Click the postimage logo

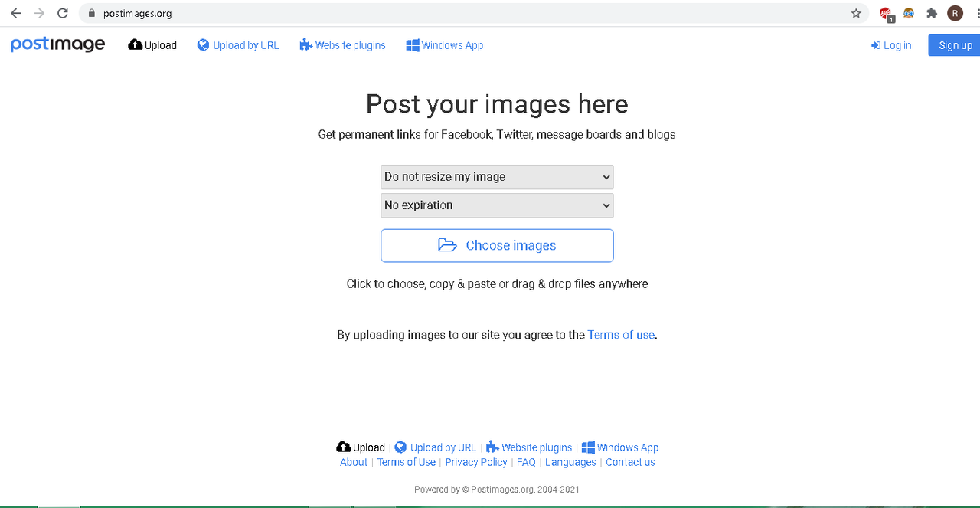coord(57,45)
